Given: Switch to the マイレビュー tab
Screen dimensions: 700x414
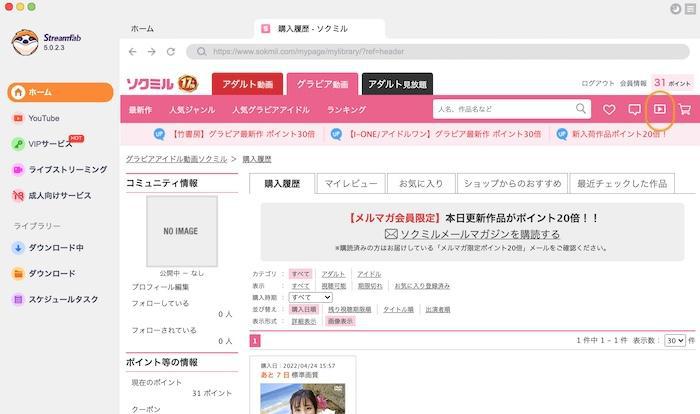Looking at the screenshot, I should click(x=351, y=184).
